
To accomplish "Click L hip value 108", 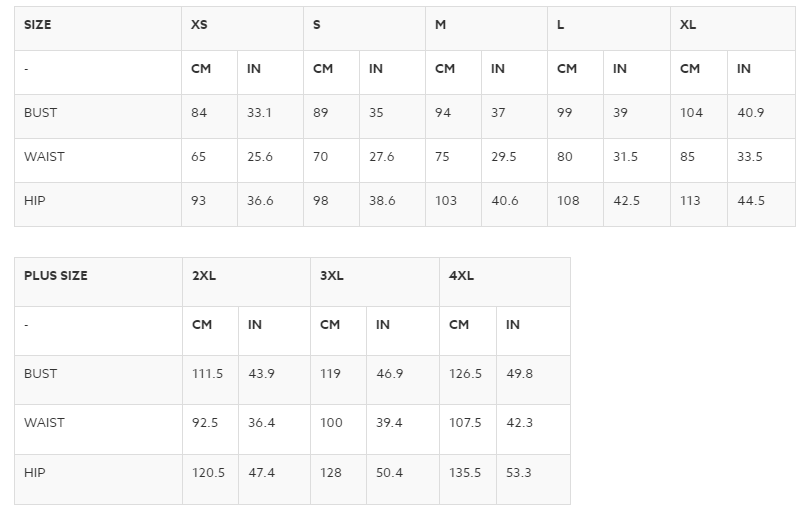I will (x=568, y=201).
